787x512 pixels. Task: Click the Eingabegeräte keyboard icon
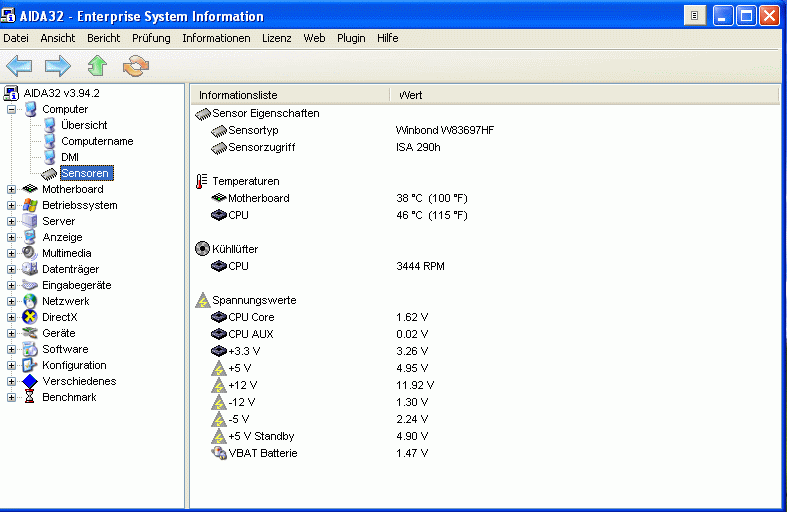(x=30, y=285)
